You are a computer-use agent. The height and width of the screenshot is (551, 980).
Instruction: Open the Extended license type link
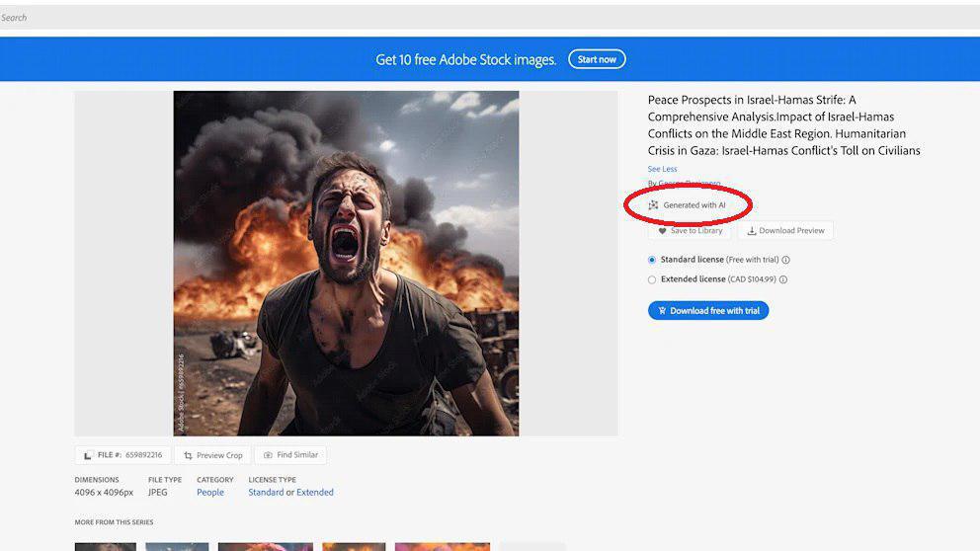click(x=315, y=493)
